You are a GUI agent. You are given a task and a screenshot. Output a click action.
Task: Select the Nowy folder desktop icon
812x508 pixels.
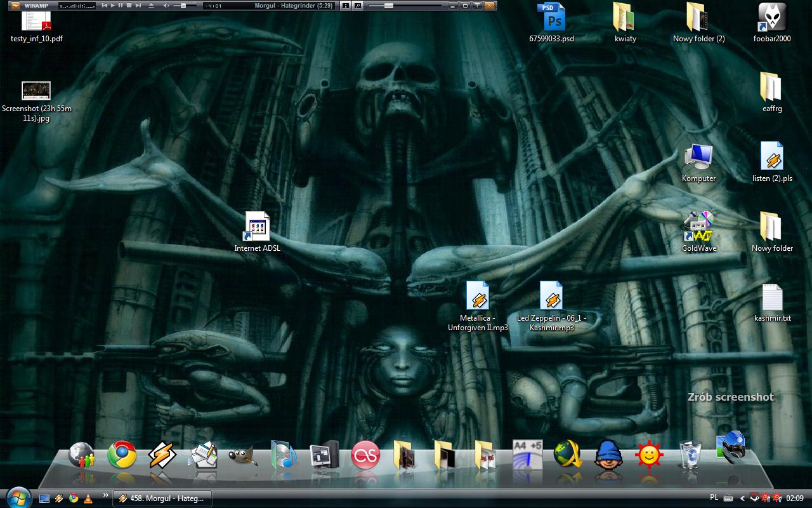(x=772, y=232)
